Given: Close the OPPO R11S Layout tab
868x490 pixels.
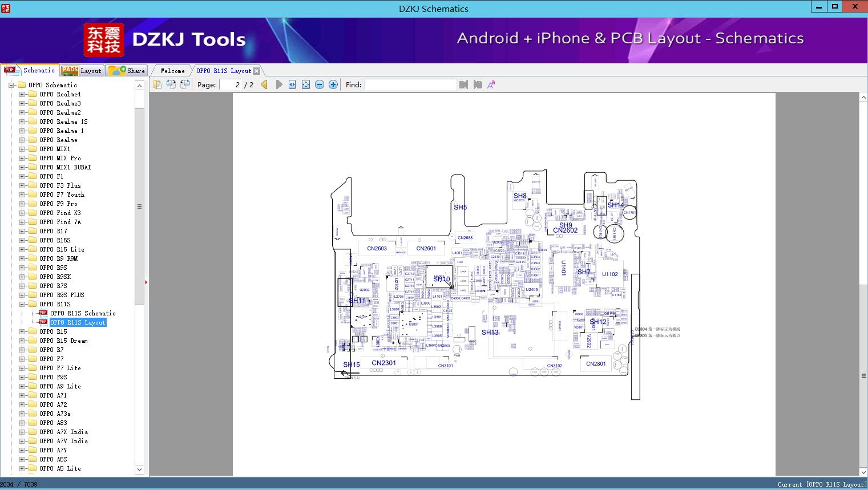Looking at the screenshot, I should tap(257, 71).
